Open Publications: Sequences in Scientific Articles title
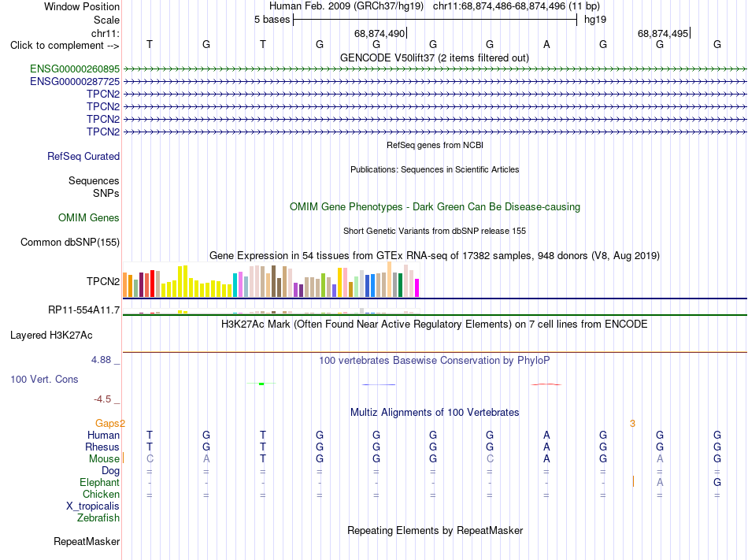Image resolution: width=748 pixels, height=560 pixels. click(x=435, y=169)
